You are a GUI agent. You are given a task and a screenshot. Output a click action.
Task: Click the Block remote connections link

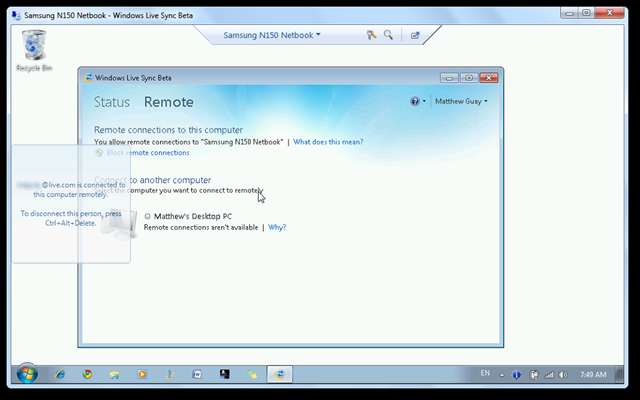point(148,153)
